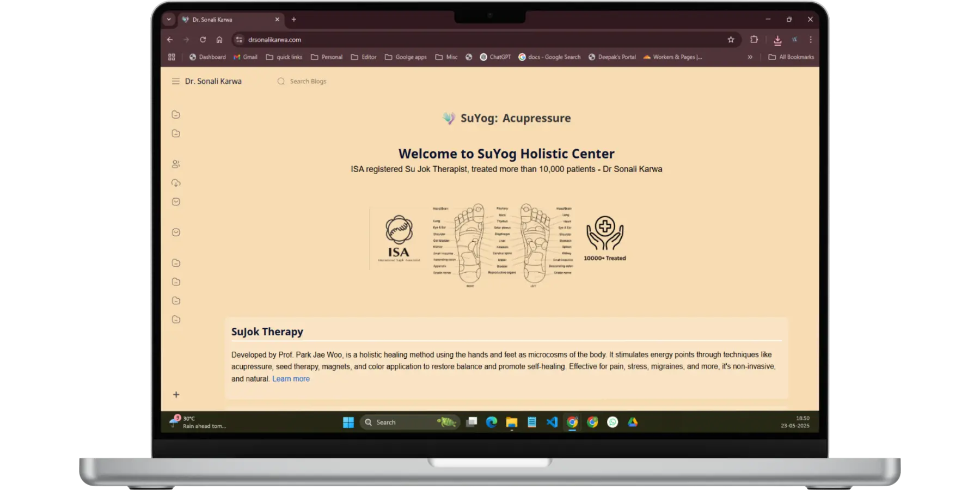Open the browser extensions puzzle icon
980x490 pixels.
[x=754, y=40]
